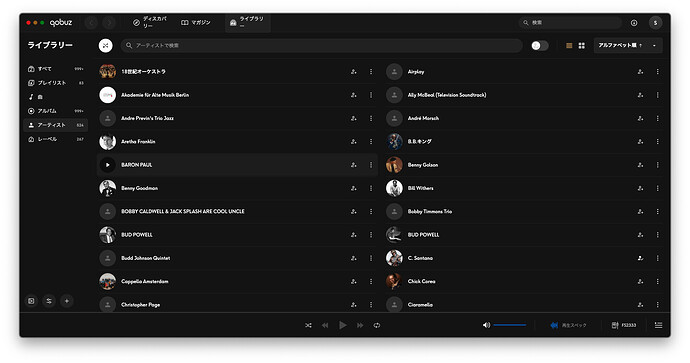This screenshot has height=363, width=690.
Task: Switch to list view layout
Action: pos(569,45)
